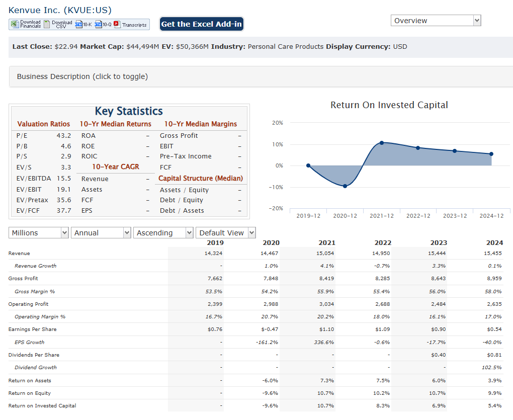
Task: Click the Operating Margin % row label
Action: (x=40, y=317)
